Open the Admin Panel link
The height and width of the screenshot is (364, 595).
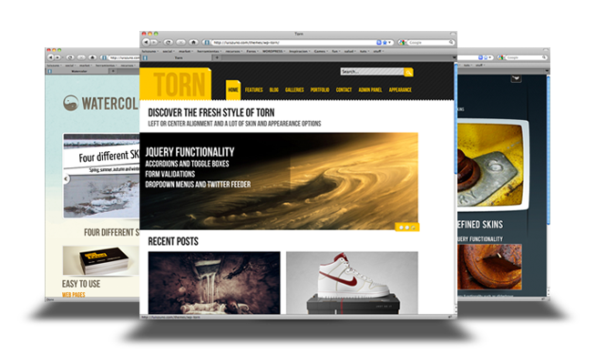(371, 90)
